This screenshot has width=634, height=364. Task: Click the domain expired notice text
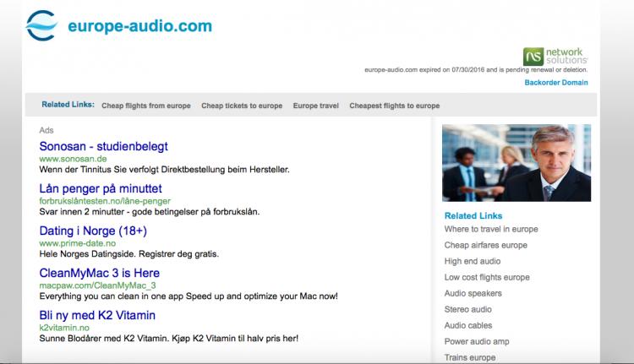(476, 70)
